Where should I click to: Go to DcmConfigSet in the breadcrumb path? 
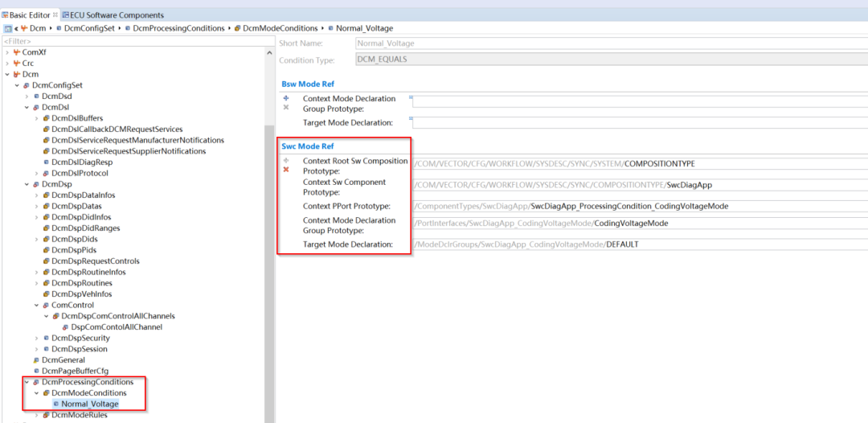[90, 28]
